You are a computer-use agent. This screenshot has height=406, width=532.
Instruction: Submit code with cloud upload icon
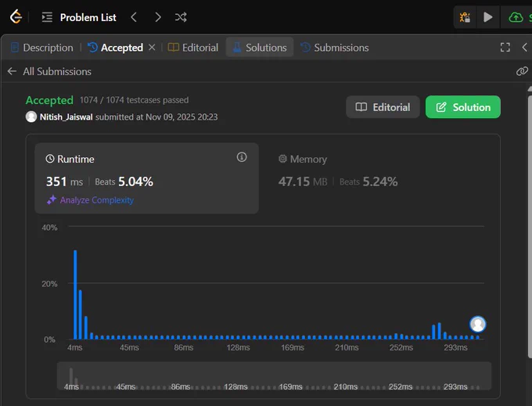(x=516, y=17)
